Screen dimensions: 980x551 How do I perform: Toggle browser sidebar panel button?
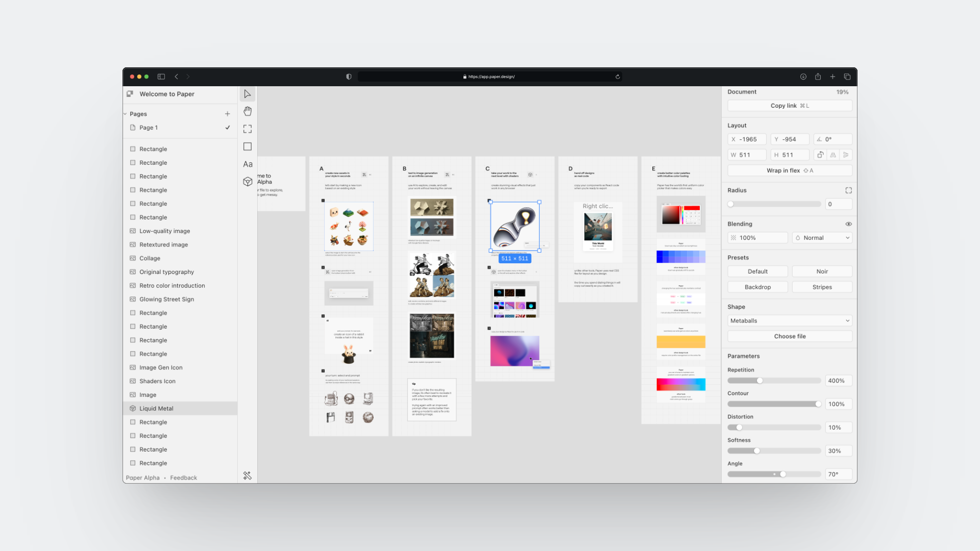(x=161, y=77)
